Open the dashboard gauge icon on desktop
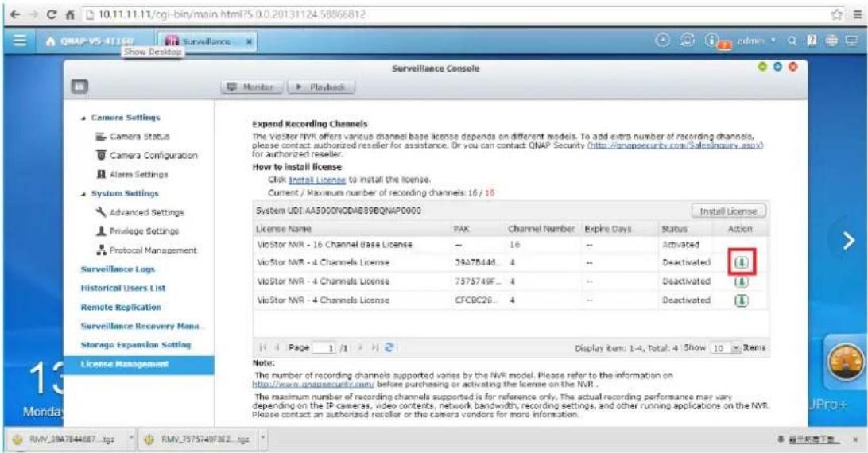Screen dimensions: 868x453 coord(845,362)
